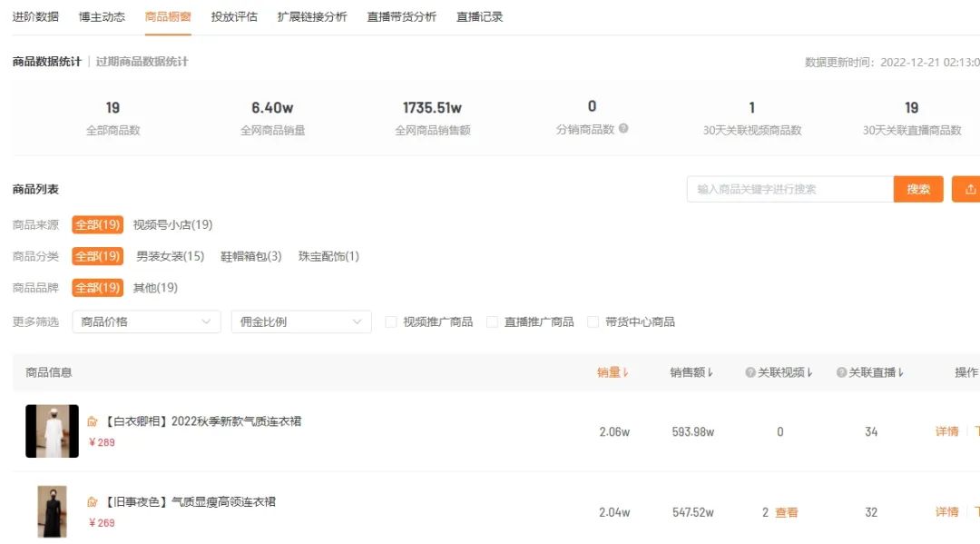Sort by 关联视频 column
980x544 pixels.
(785, 372)
